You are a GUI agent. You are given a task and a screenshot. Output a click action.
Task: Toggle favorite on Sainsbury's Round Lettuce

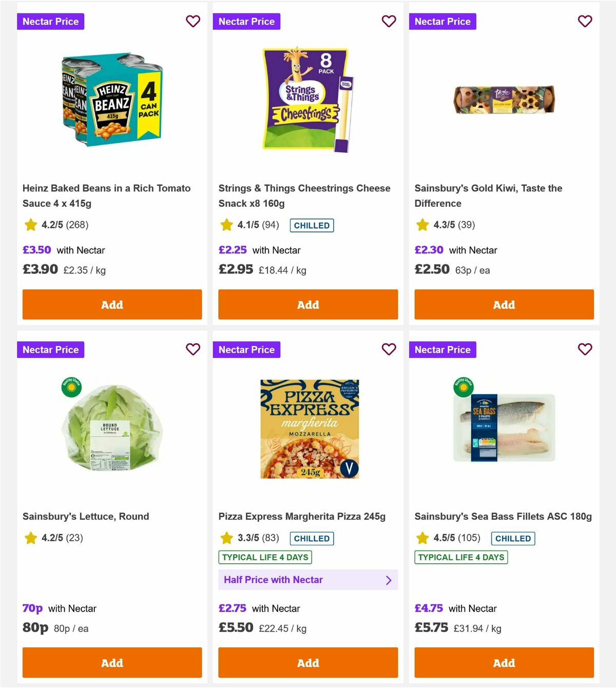(193, 349)
